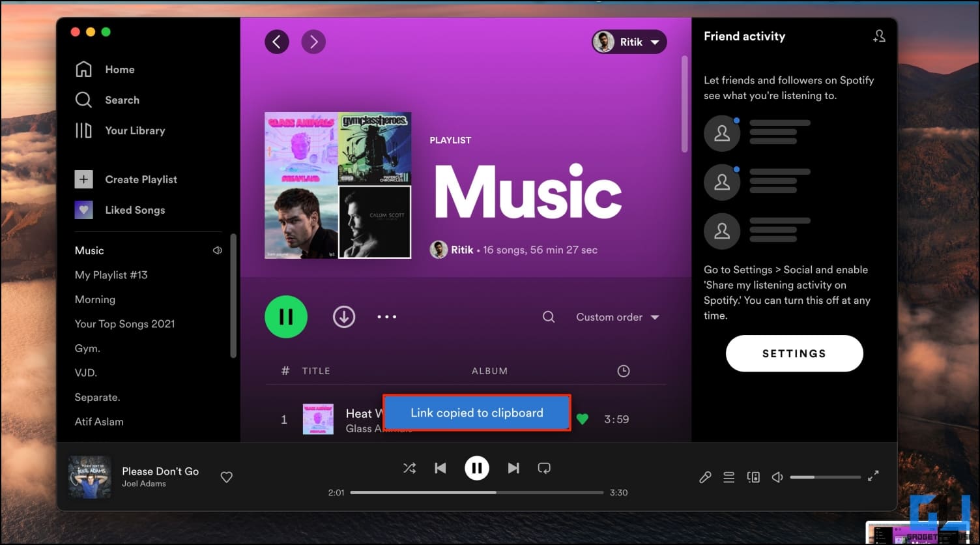Sort by ALBUM column header
This screenshot has height=545, width=980.
pos(489,371)
